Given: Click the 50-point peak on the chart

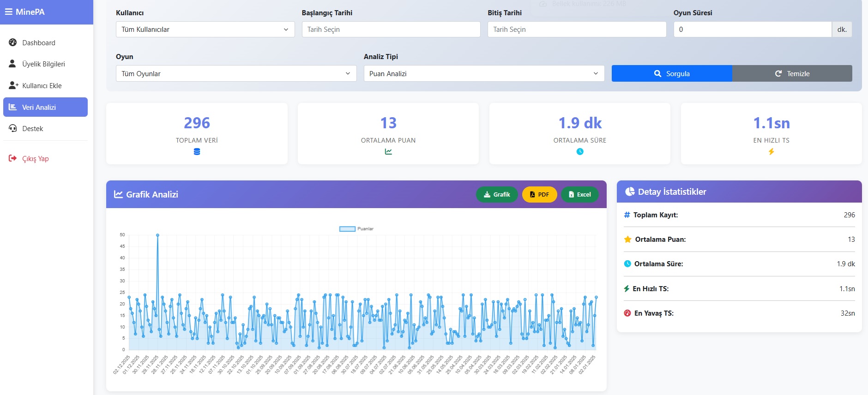Looking at the screenshot, I should click(157, 235).
